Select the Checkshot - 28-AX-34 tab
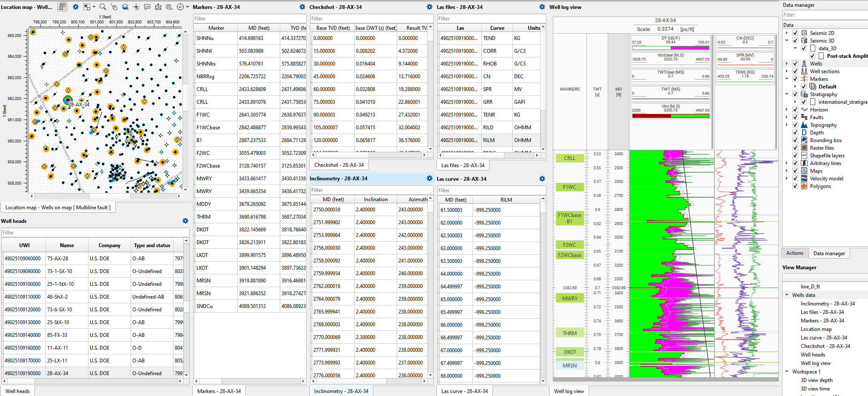Screen dimensions: 868x396 (339, 165)
